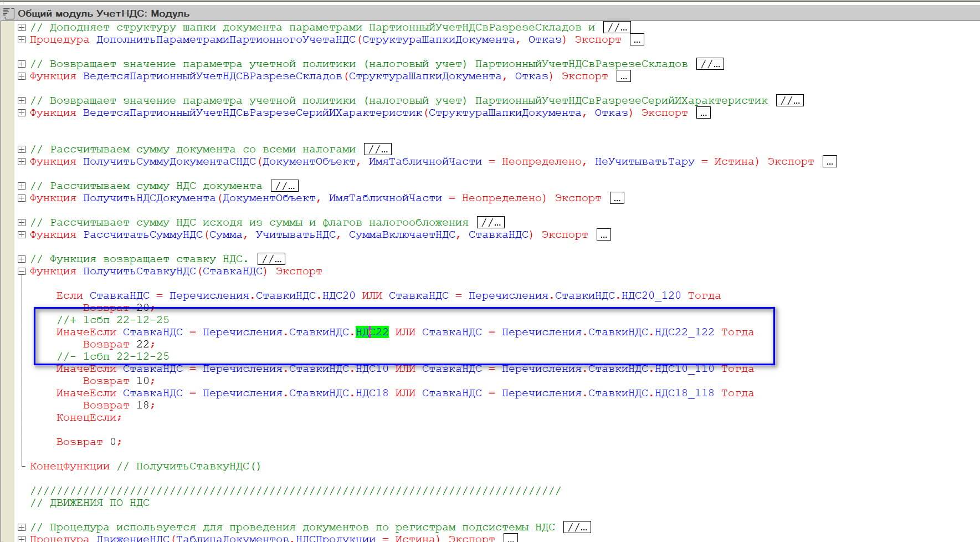Expand the ДополнитьПараметрамиПартионногоУчетаНДС procedure
This screenshot has height=542, width=980.
22,40
